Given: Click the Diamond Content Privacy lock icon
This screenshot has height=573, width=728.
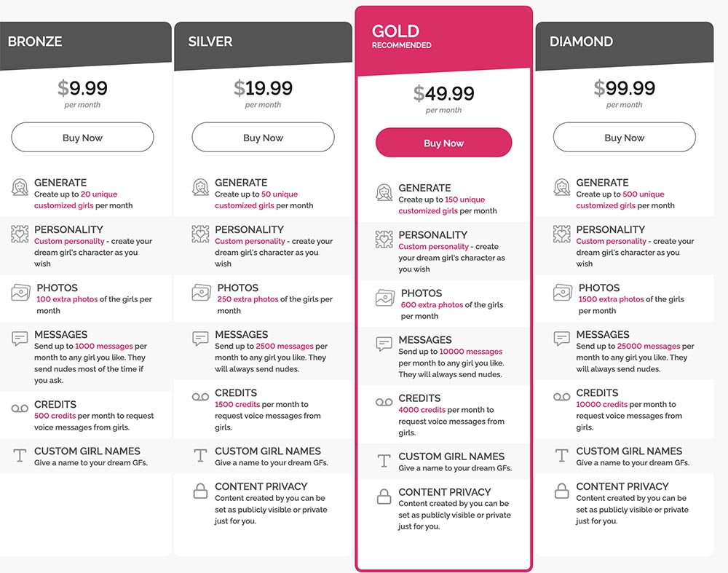Looking at the screenshot, I should [x=561, y=491].
